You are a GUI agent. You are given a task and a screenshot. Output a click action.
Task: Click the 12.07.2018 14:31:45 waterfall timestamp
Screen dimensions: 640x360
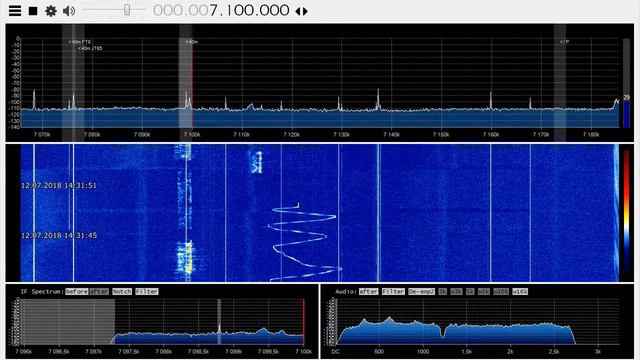click(x=59, y=236)
